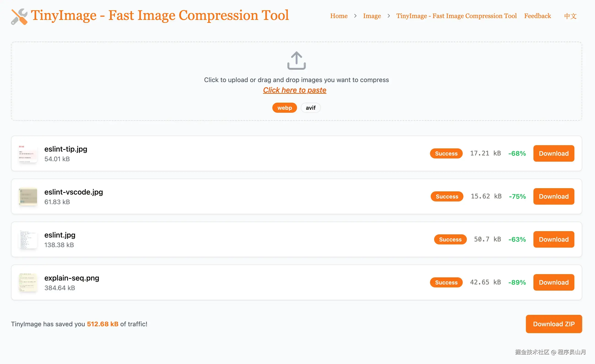The height and width of the screenshot is (364, 595).
Task: Toggle the webp format option
Action: (x=284, y=107)
